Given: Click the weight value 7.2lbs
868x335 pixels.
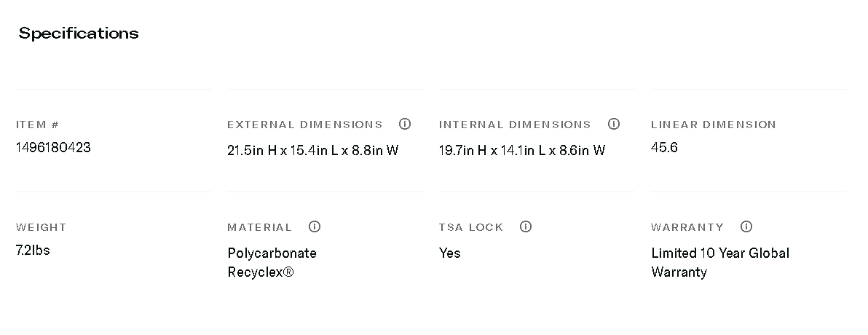Looking at the screenshot, I should click(33, 251).
